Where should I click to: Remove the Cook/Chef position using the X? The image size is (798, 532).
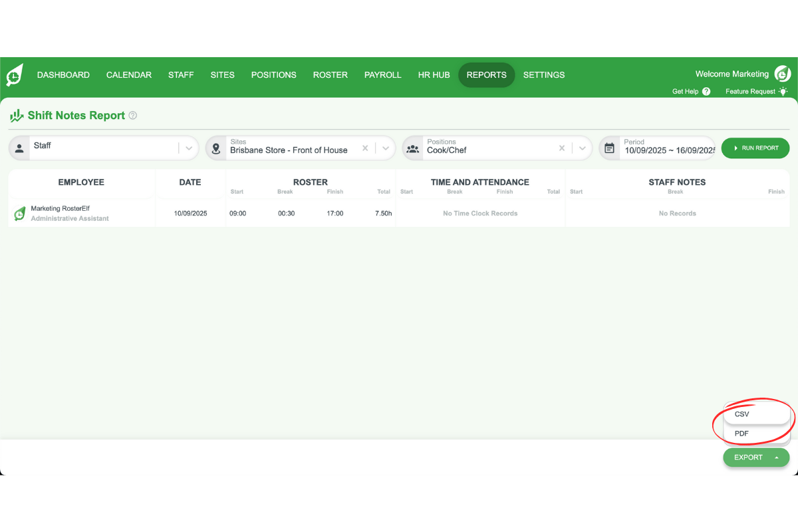coord(562,148)
